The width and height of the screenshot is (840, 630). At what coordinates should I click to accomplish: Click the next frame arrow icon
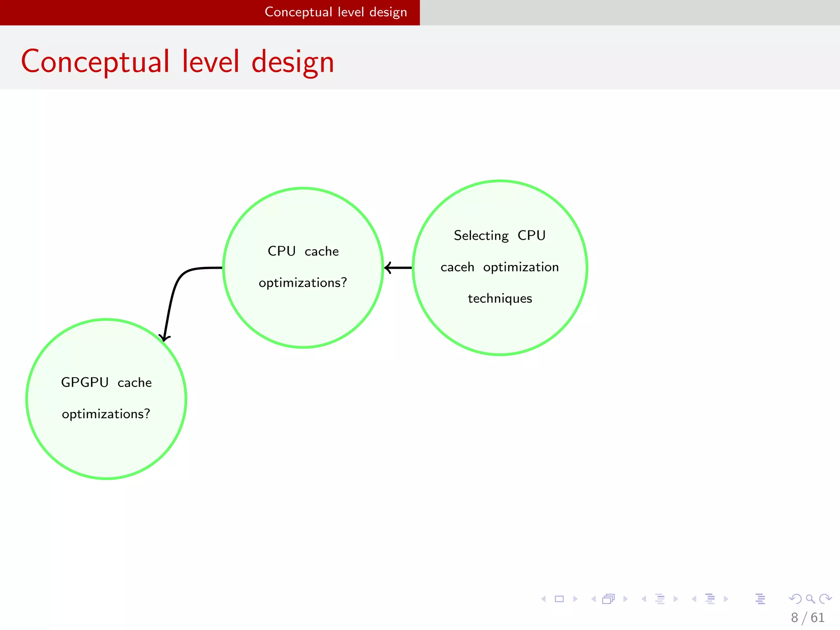625,599
